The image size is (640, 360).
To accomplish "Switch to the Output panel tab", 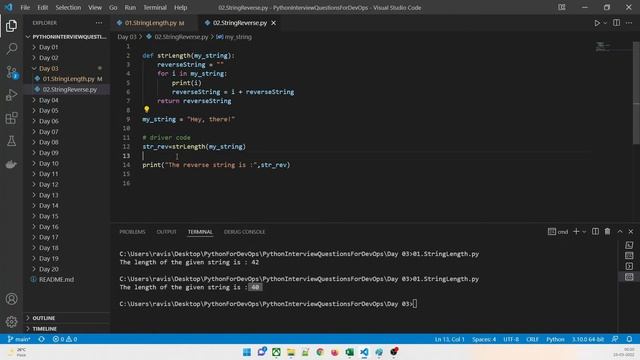I will (167, 232).
